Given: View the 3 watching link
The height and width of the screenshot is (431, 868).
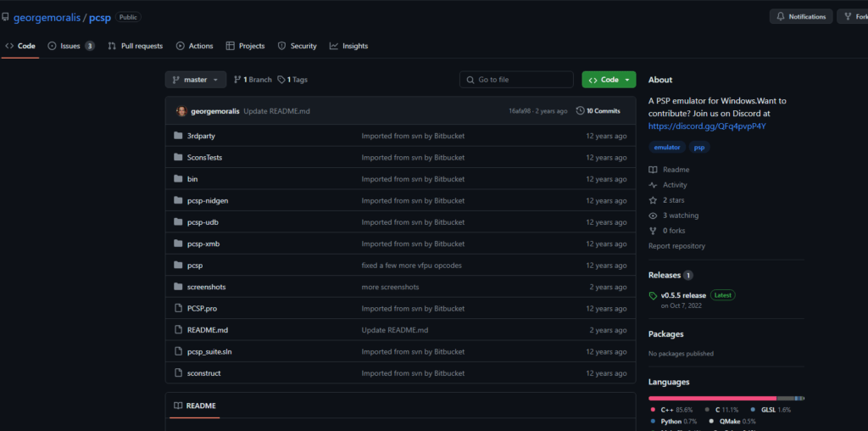Looking at the screenshot, I should tap(674, 215).
